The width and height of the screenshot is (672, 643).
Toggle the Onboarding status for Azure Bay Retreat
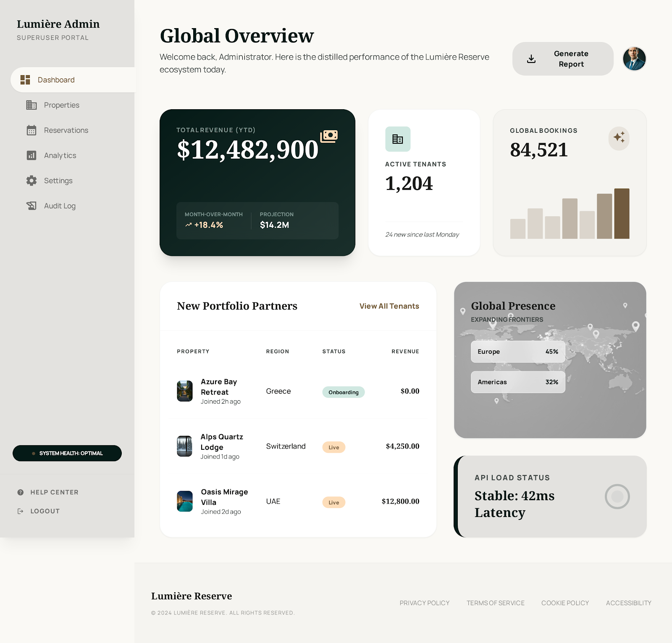click(343, 392)
